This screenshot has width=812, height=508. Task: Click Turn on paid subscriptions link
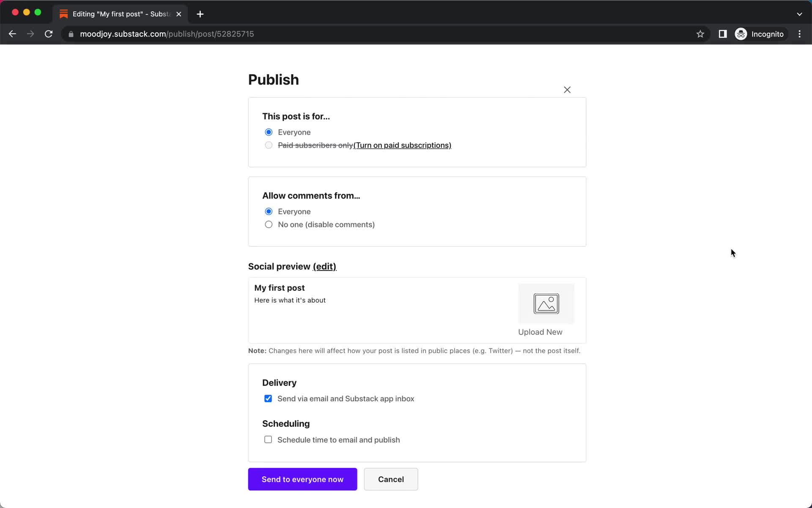(x=402, y=144)
